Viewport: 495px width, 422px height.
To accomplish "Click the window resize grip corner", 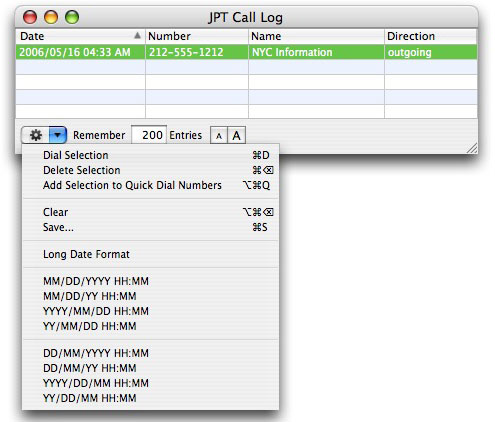I will tap(472, 148).
